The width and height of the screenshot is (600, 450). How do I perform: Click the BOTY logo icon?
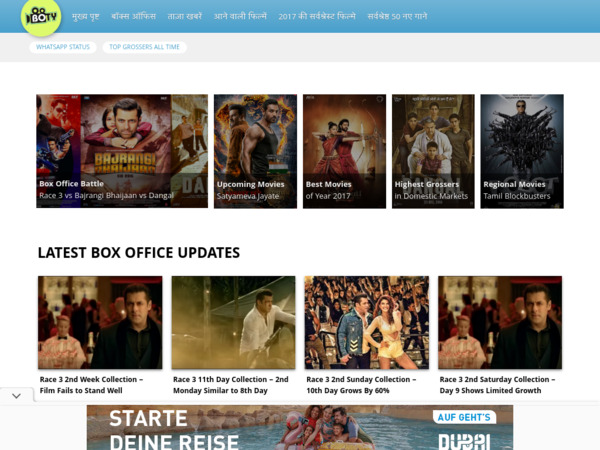(41, 17)
